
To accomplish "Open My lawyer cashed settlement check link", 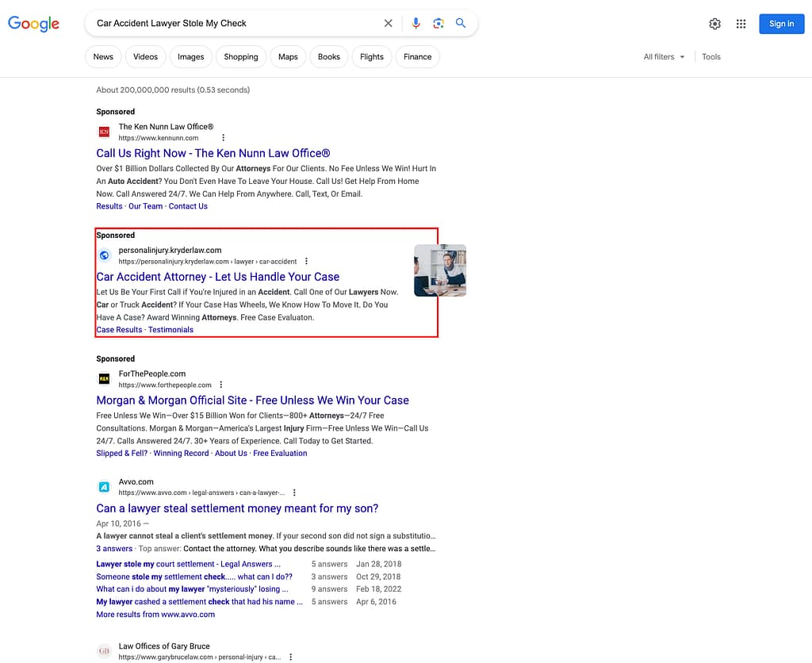I will (199, 602).
